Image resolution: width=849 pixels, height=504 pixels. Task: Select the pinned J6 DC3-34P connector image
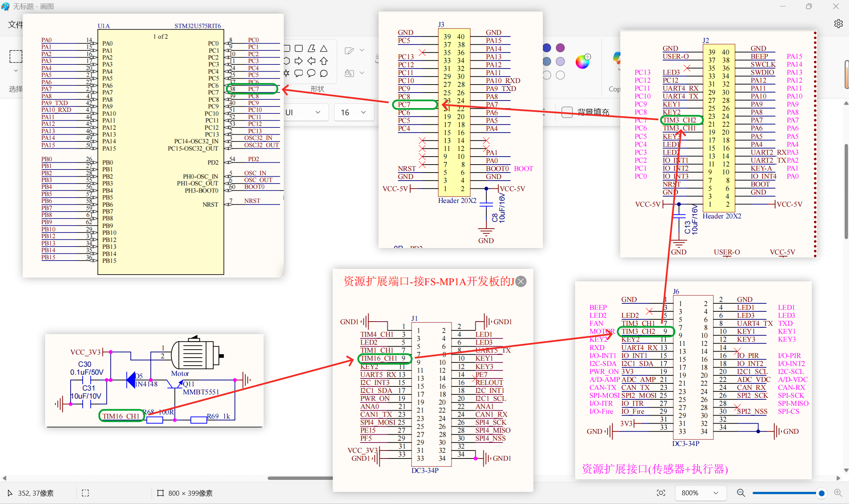(x=693, y=380)
